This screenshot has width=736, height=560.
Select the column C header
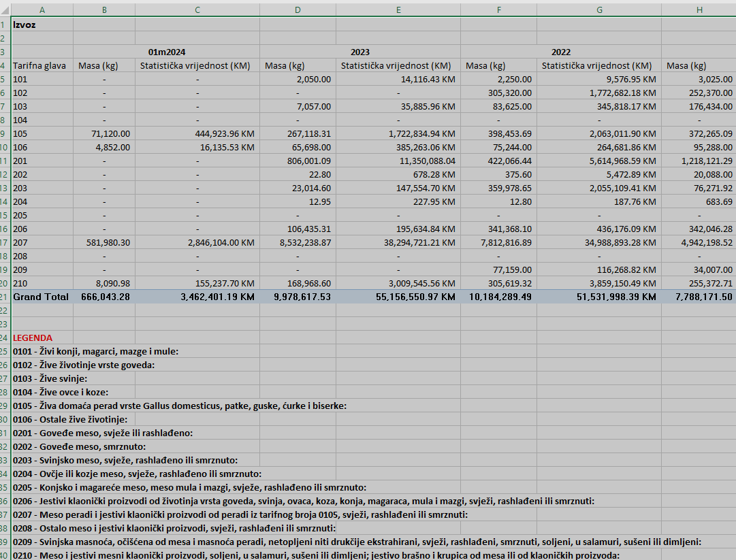point(197,10)
